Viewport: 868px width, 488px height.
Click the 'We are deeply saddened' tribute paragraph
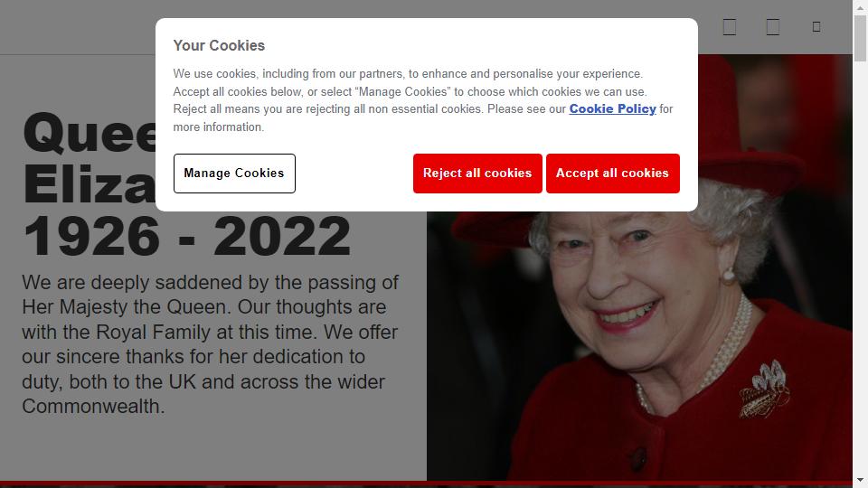(210, 344)
